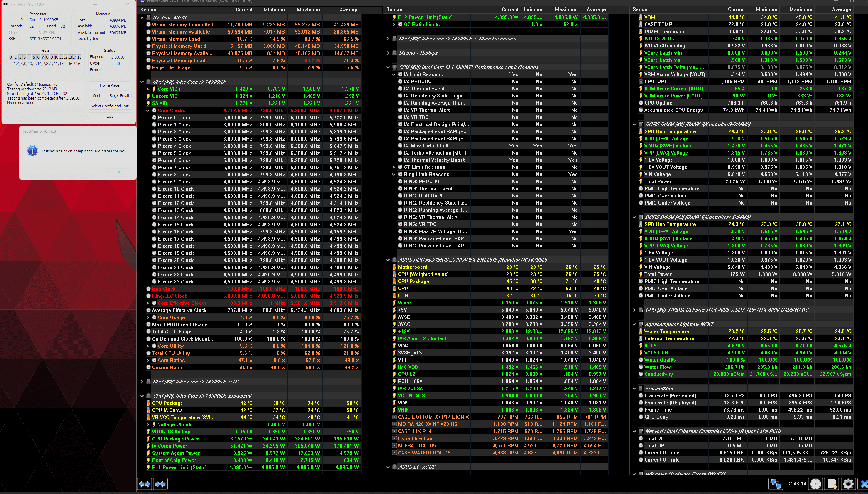
Task: Select the CASE WATERCOOL D5 row
Action: pyautogui.click(x=496, y=453)
